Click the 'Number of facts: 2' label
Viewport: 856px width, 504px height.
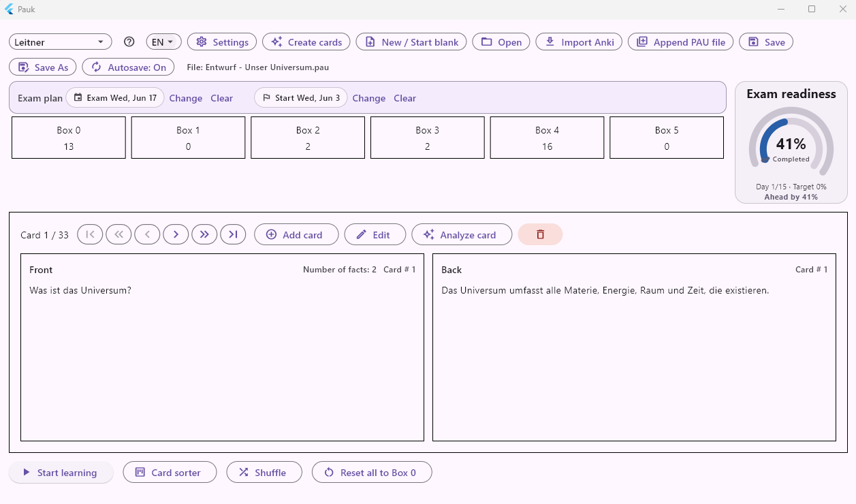(340, 270)
